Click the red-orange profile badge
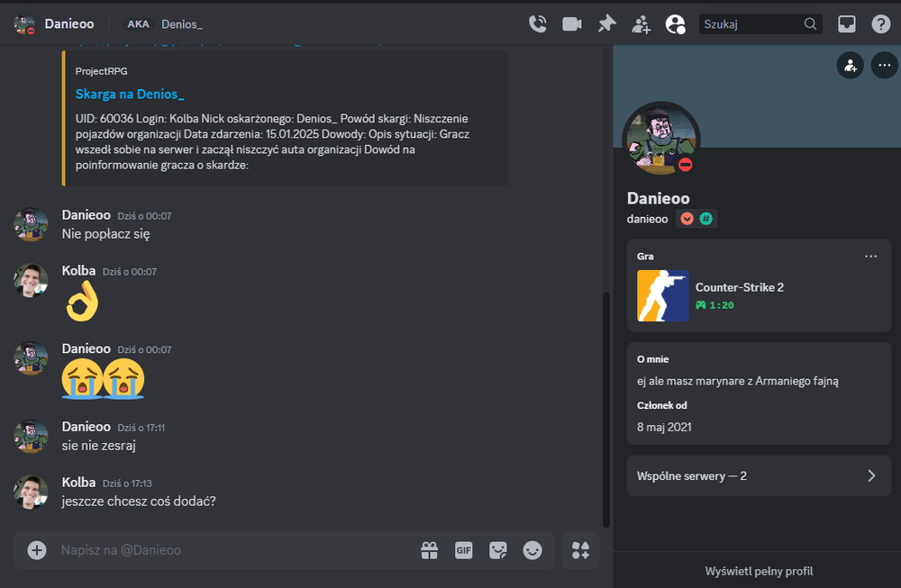This screenshot has height=588, width=901. (x=687, y=219)
